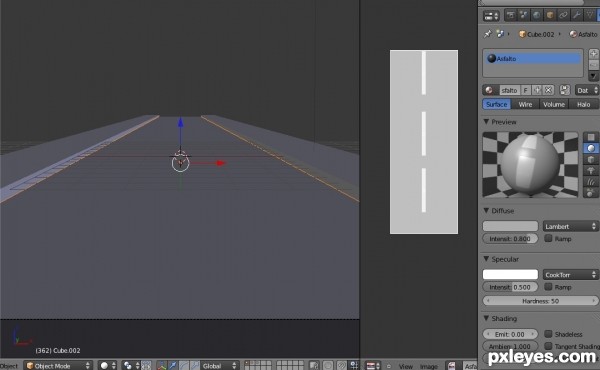The width and height of the screenshot is (600, 370).
Task: Set preview type to flat plane
Action: (591, 137)
